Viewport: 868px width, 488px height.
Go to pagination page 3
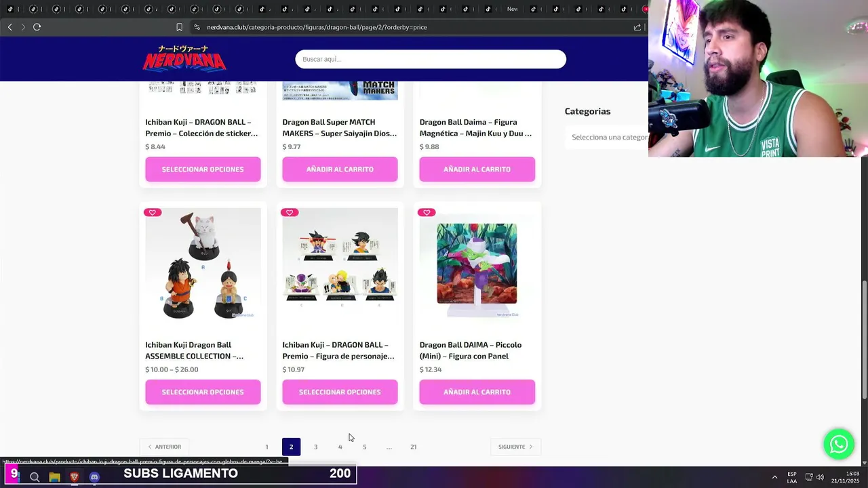click(x=315, y=447)
